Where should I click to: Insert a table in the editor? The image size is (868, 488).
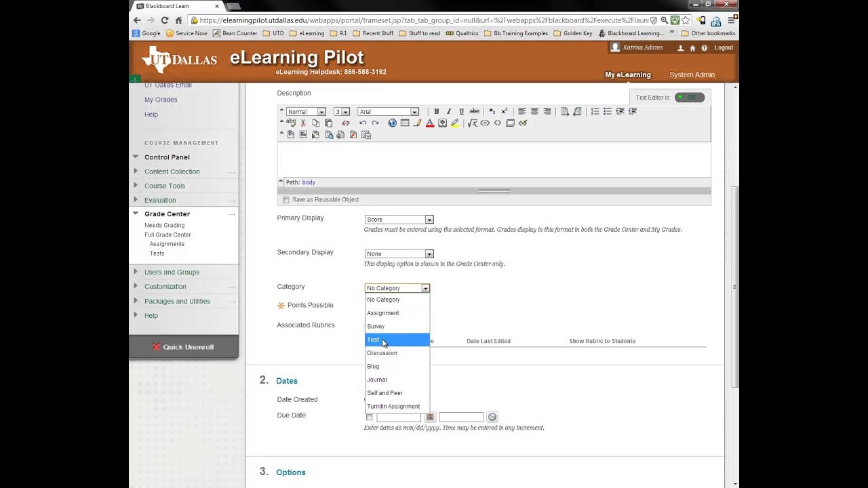pos(405,123)
